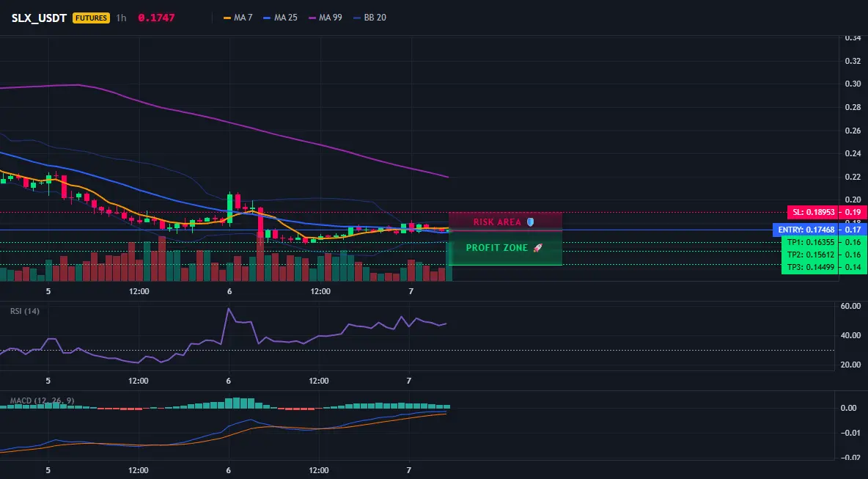Screen dimensions: 868x479
Task: Click the red 0.1747 current price
Action: [156, 18]
